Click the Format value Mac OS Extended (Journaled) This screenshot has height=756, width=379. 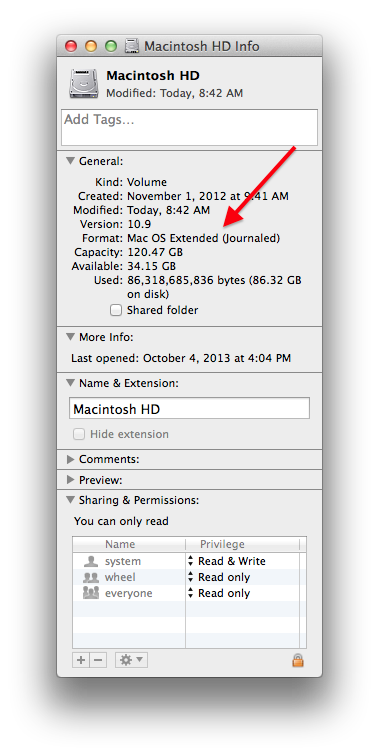[203, 238]
